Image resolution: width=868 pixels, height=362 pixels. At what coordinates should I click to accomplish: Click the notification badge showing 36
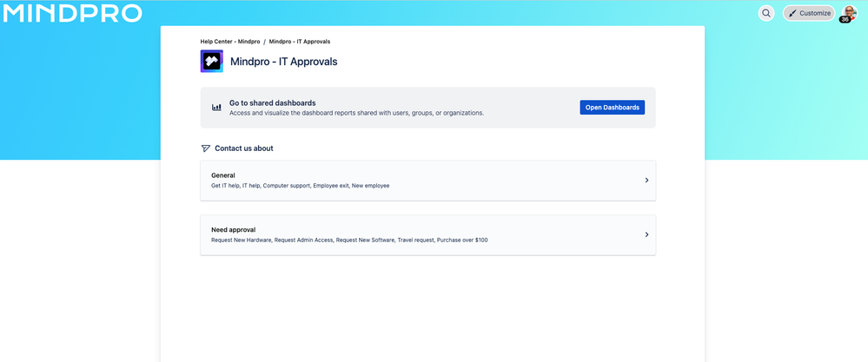pyautogui.click(x=845, y=20)
